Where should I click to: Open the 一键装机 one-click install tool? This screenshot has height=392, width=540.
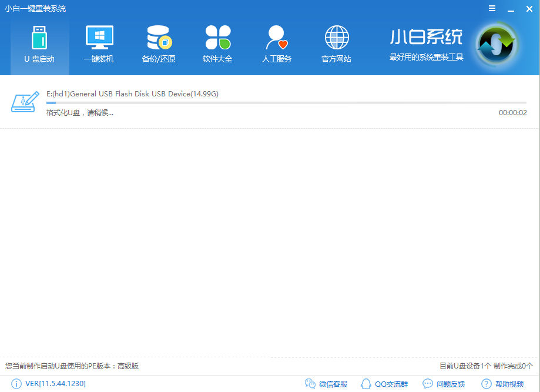(x=98, y=44)
